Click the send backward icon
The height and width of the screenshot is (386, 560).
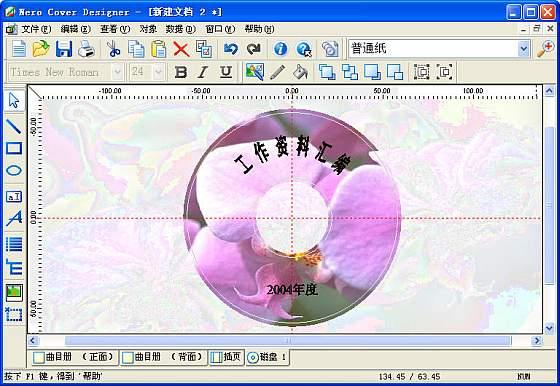[395, 72]
